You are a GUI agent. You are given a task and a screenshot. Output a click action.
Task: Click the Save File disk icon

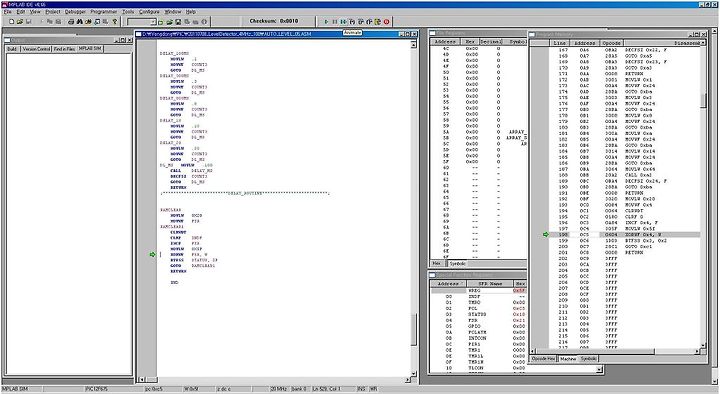point(28,22)
